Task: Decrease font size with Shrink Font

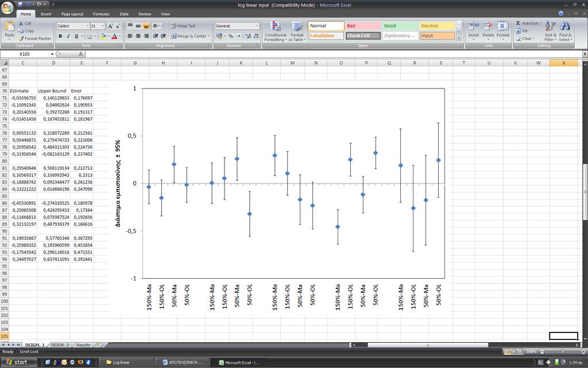Action: 118,26
